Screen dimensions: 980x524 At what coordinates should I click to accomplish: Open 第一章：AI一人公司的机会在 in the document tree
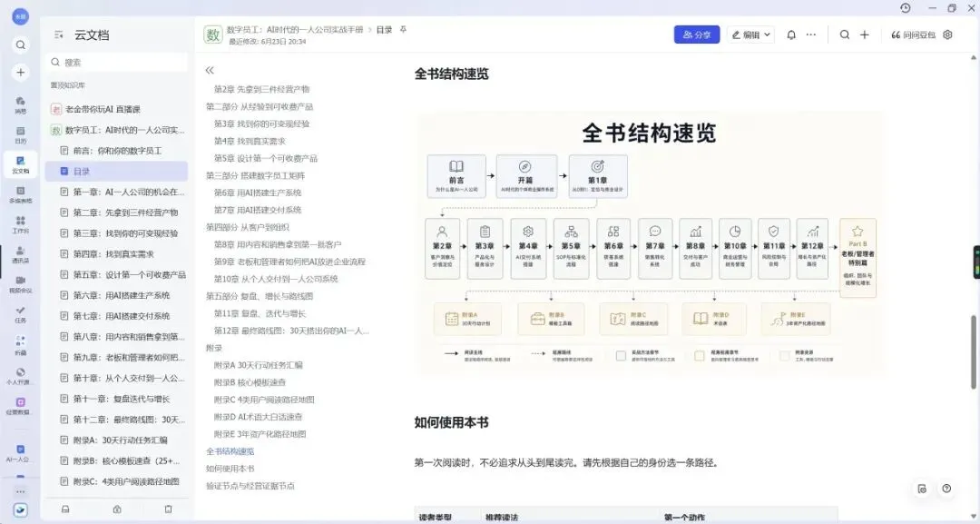pyautogui.click(x=117, y=192)
